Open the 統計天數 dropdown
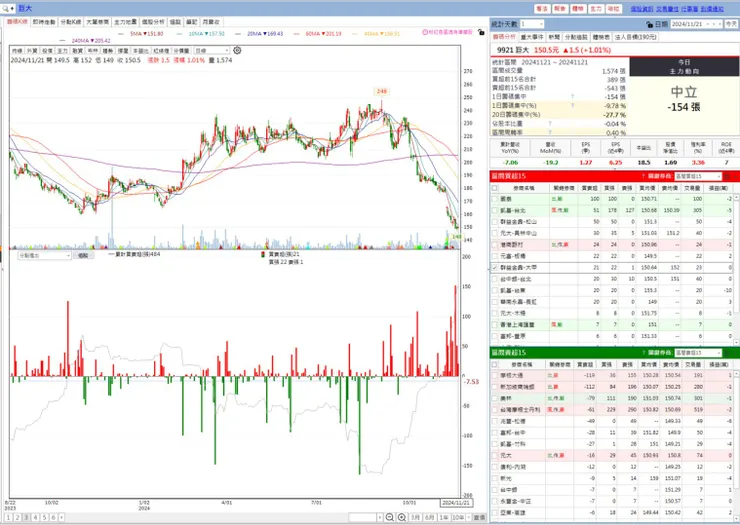 click(x=541, y=24)
